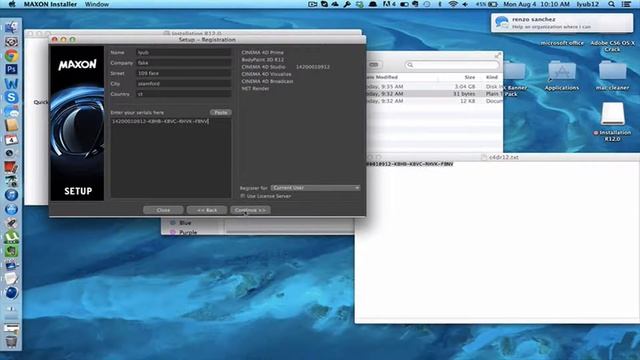
Task: Open Photoshop from the Dock
Action: click(11, 69)
